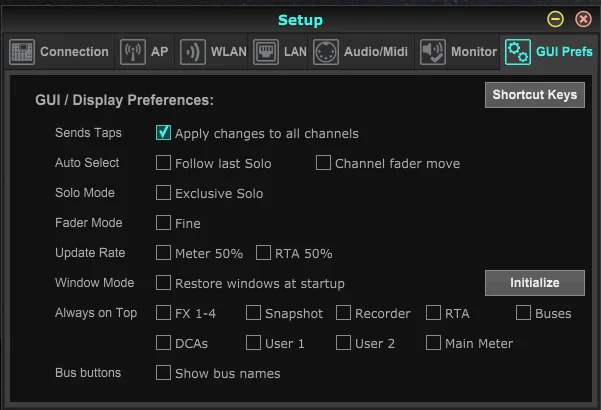Image resolution: width=601 pixels, height=410 pixels.
Task: Click the Always on Top label
Action: click(x=96, y=313)
